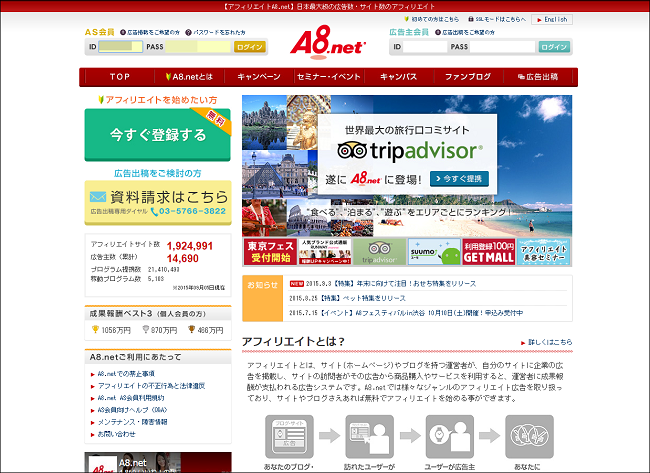Select the ファンブログ menu item
This screenshot has height=473, width=650.
[x=468, y=77]
